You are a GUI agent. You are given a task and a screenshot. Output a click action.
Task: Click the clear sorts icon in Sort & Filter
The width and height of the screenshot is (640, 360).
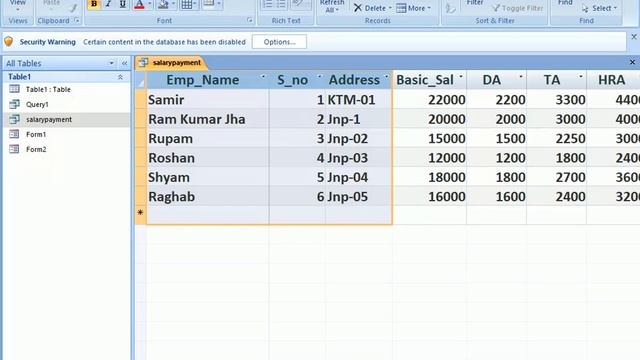[x=450, y=8]
